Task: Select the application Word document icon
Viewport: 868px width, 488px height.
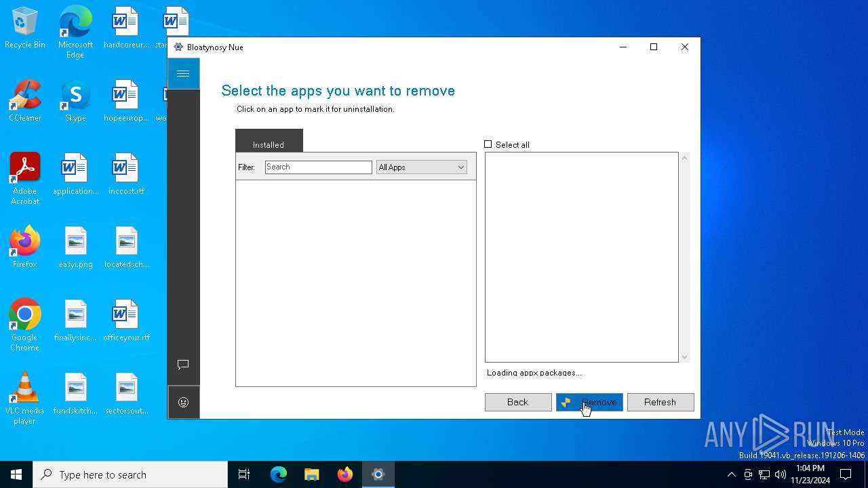Action: coord(75,174)
